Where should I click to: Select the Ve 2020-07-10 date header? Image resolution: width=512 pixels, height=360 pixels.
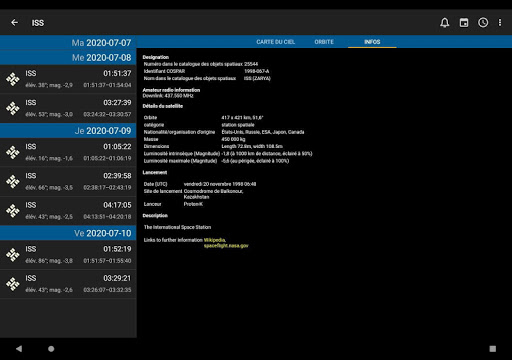tap(68, 233)
